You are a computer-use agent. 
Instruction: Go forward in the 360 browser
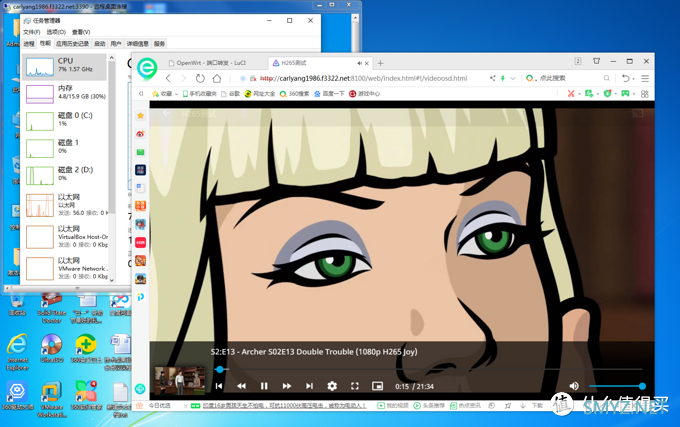click(183, 78)
